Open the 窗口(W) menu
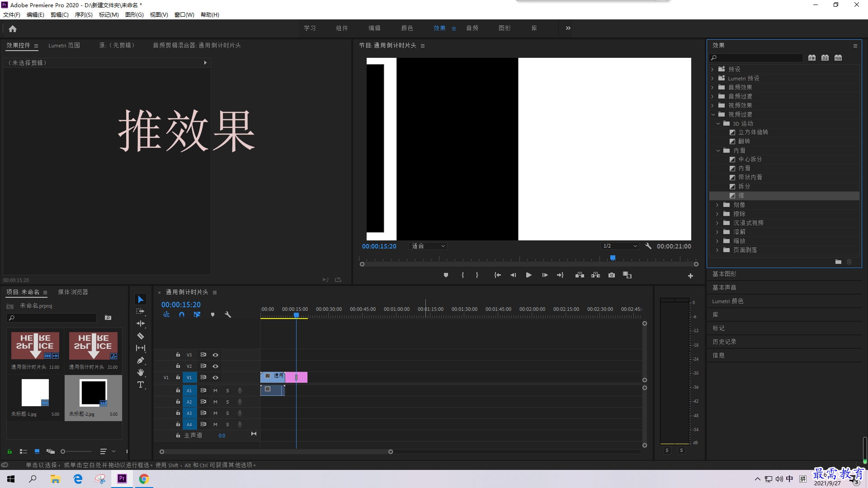Viewport: 868px width, 488px height. pyautogui.click(x=184, y=15)
